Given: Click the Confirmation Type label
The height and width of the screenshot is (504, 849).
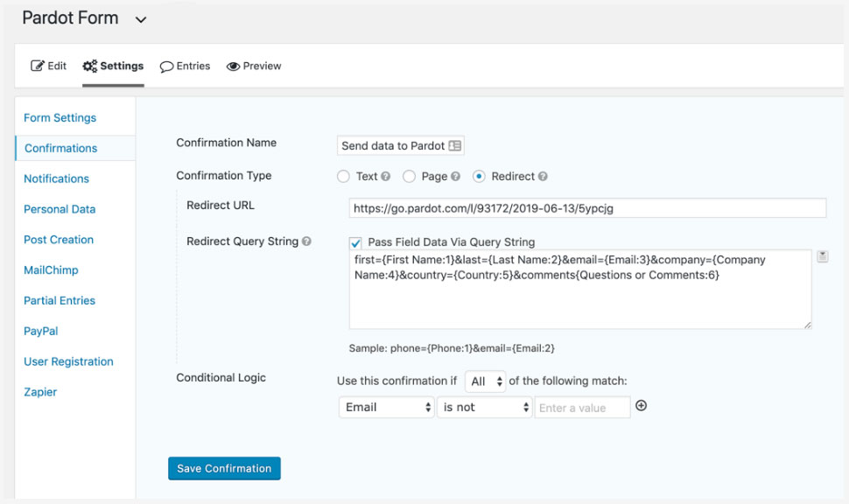Looking at the screenshot, I should (223, 176).
